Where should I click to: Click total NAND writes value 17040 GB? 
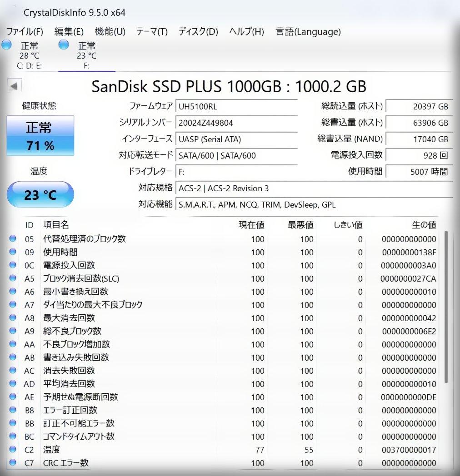[x=419, y=139]
